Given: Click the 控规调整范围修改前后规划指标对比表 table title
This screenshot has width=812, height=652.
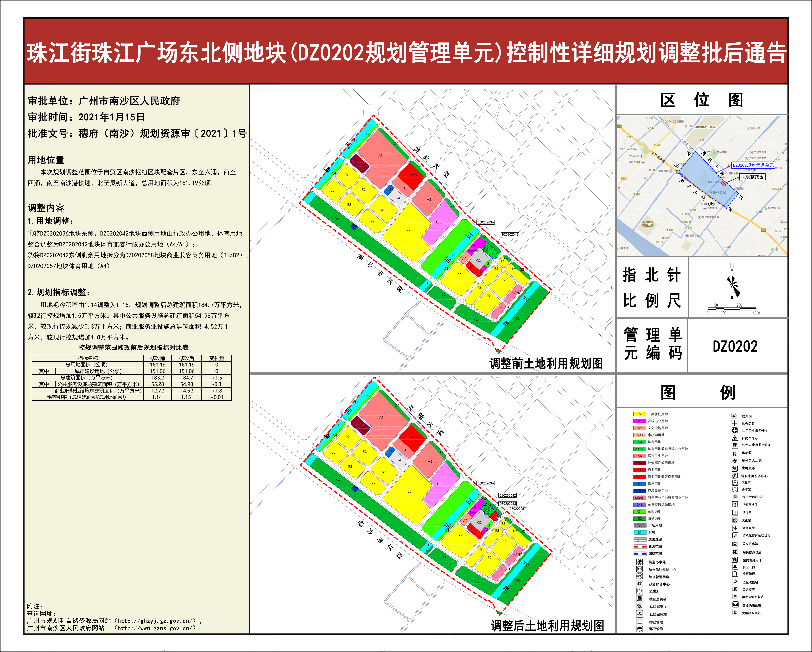Looking at the screenshot, I should [x=133, y=347].
